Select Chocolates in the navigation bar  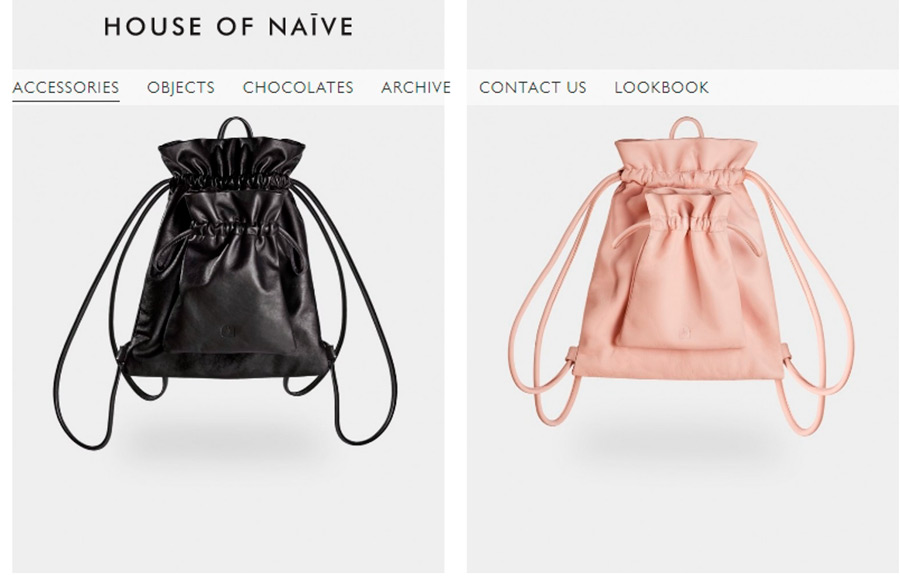[298, 87]
